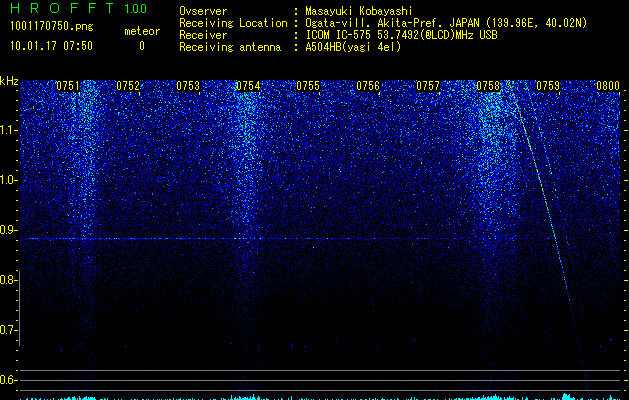Click observer name Masayuki Kobayashi

point(359,11)
